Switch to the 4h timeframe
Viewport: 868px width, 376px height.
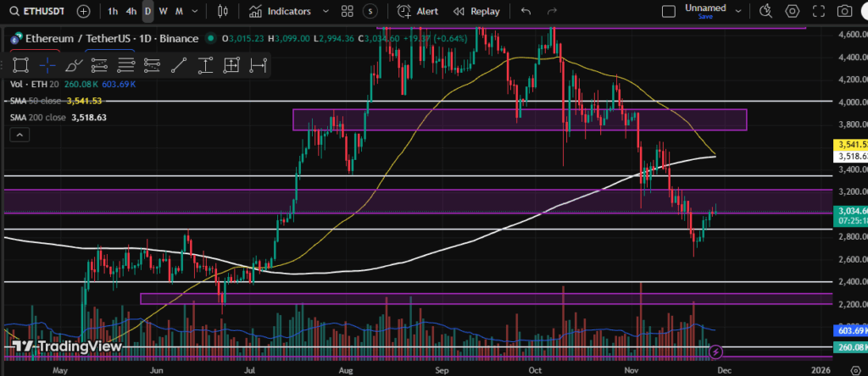coord(131,11)
